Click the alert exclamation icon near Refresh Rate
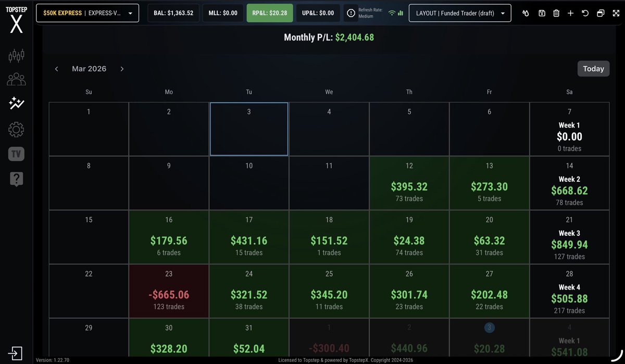Viewport: 625px width, 364px height. point(351,13)
